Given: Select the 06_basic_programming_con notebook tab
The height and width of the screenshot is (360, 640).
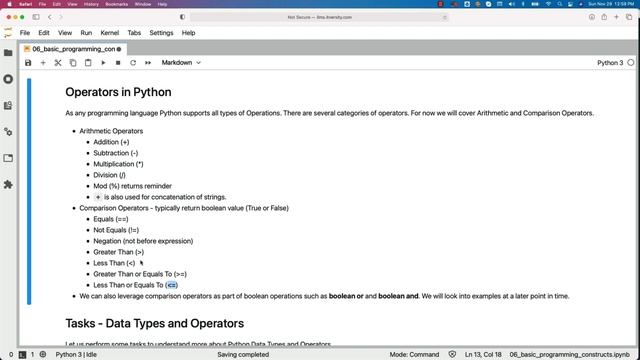Looking at the screenshot, I should pos(73,49).
